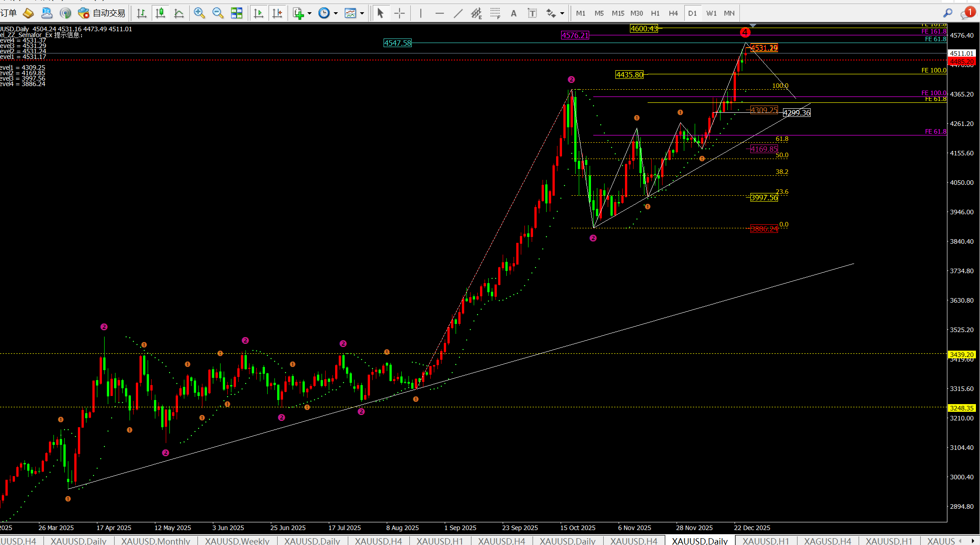The width and height of the screenshot is (980, 545).
Task: Select the text label A tool
Action: click(x=514, y=13)
